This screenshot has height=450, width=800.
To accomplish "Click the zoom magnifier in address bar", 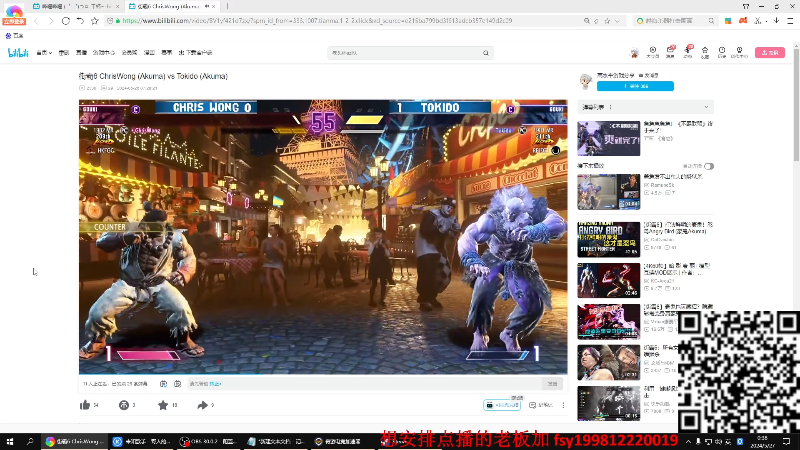I will (587, 21).
